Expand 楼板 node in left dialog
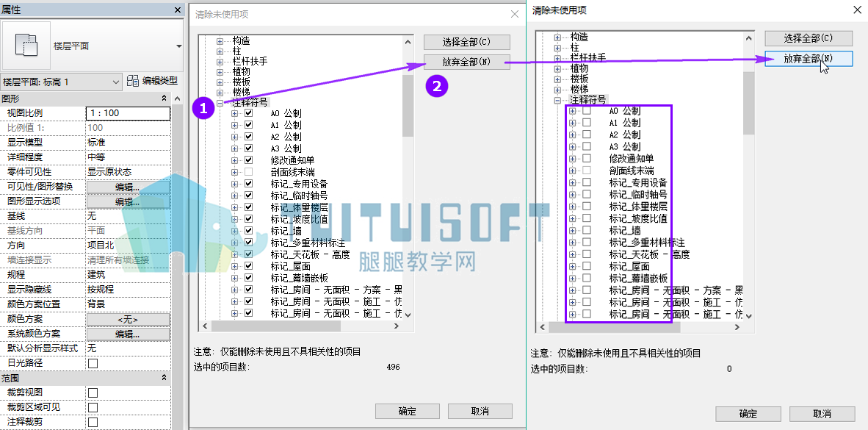Viewport: 868px width, 430px height. [x=220, y=82]
